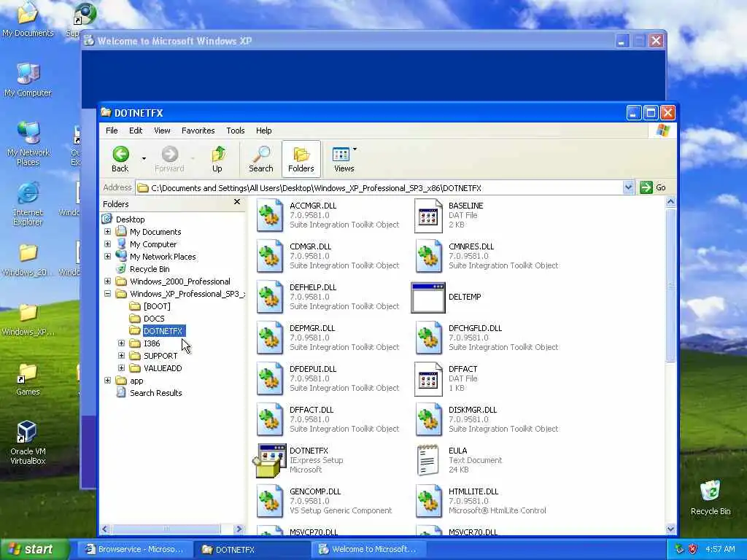747x560 pixels.
Task: Select the ACCMGR.DLL file icon
Action: point(270,215)
